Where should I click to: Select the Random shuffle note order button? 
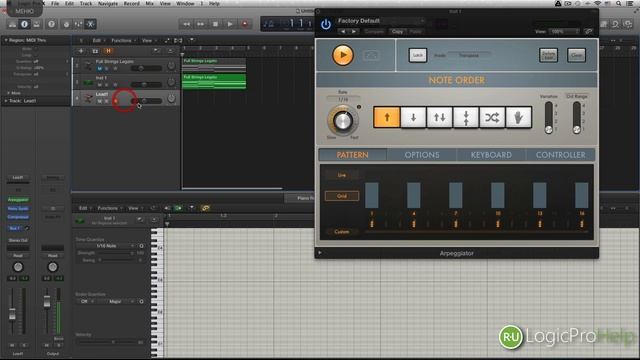492,118
